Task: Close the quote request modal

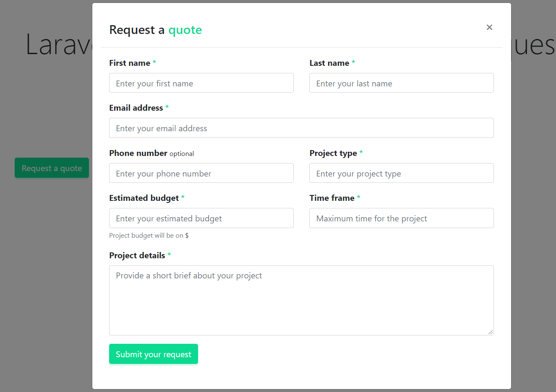Action: click(x=489, y=27)
